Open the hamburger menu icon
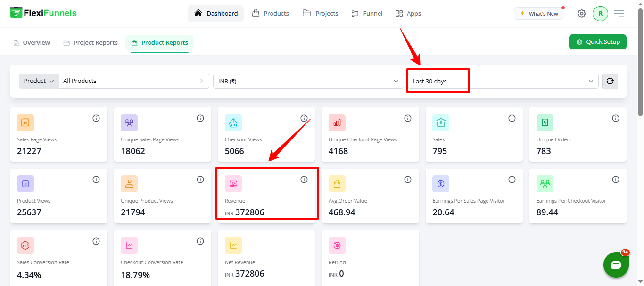 619,14
